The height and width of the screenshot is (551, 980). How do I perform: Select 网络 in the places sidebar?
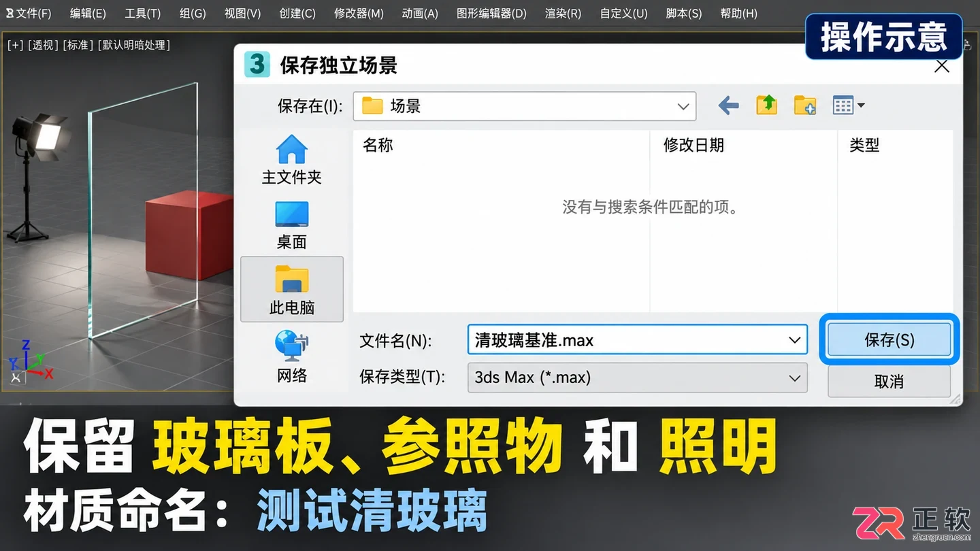coord(292,356)
